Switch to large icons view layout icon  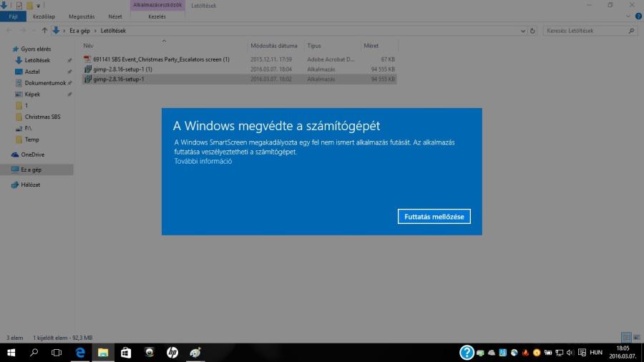pos(637,338)
